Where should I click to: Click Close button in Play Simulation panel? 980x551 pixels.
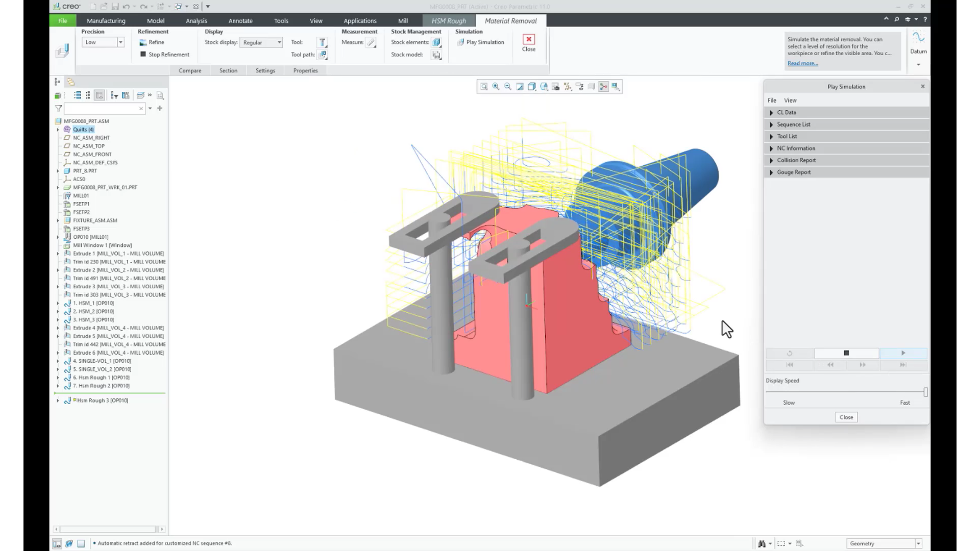pos(846,417)
